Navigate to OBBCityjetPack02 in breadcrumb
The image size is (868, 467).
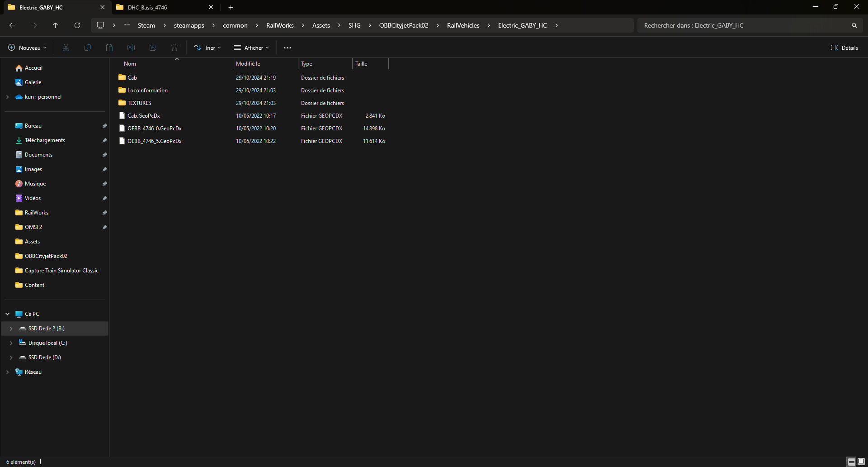coord(404,25)
